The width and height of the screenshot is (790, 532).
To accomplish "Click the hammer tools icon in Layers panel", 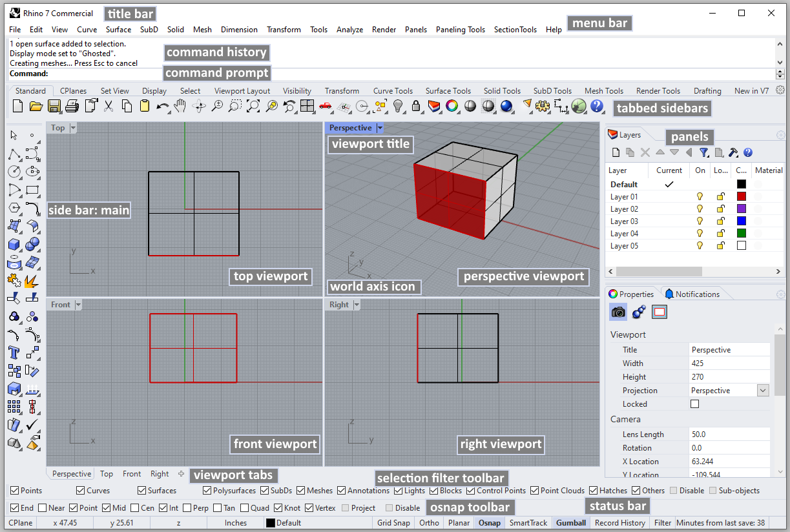I will coord(733,152).
